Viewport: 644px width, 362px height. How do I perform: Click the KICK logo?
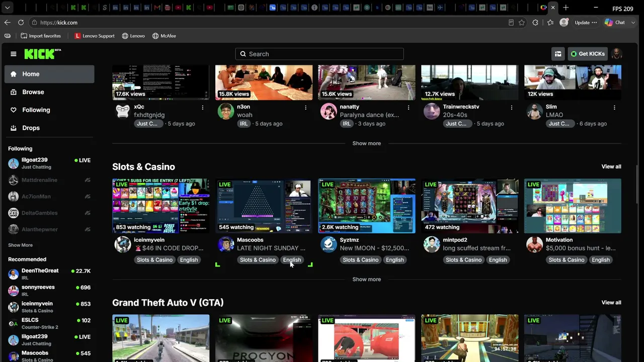tap(43, 54)
